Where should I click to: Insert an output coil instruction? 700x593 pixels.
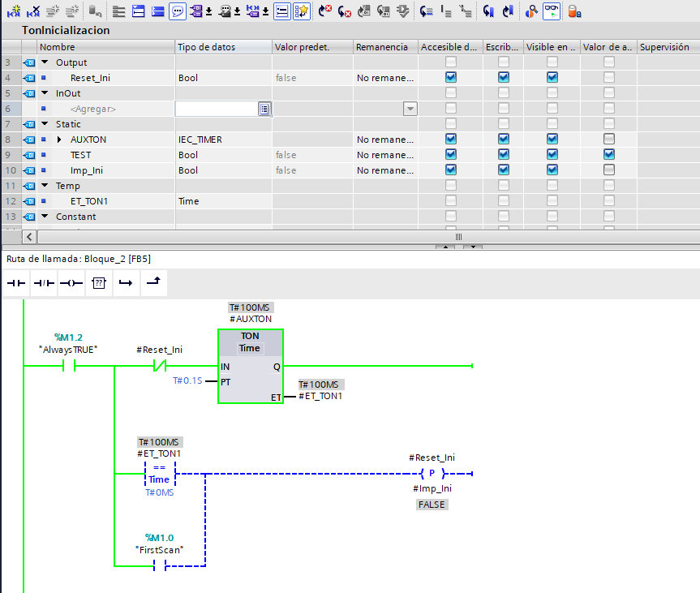(71, 282)
